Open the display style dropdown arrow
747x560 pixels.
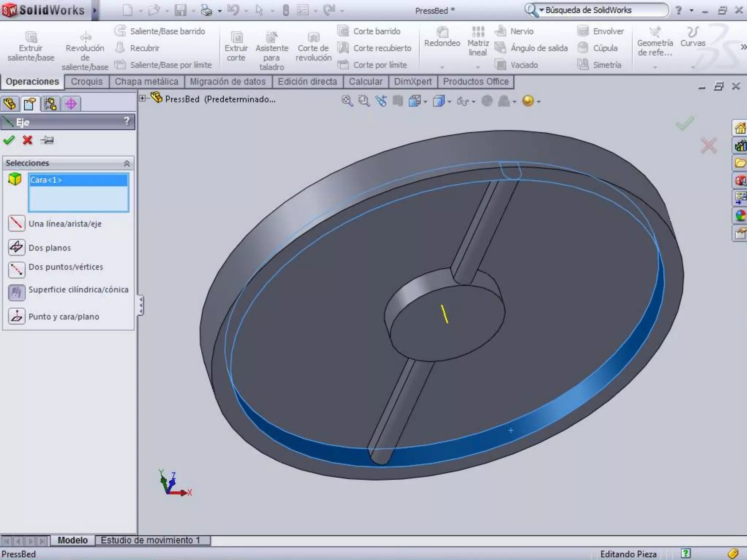click(x=449, y=102)
